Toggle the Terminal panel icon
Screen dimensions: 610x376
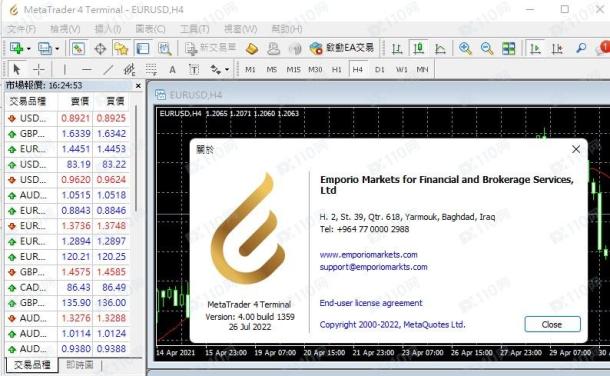(142, 49)
